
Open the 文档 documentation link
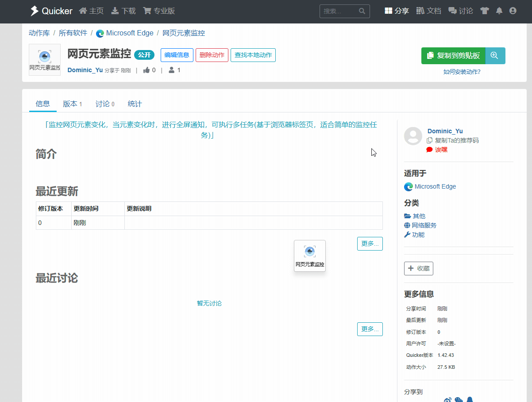click(x=429, y=11)
